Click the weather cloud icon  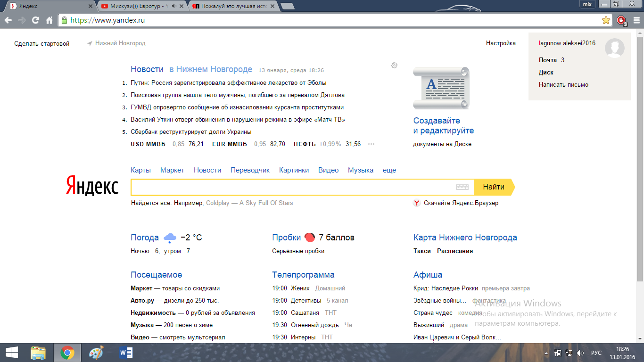click(x=170, y=238)
